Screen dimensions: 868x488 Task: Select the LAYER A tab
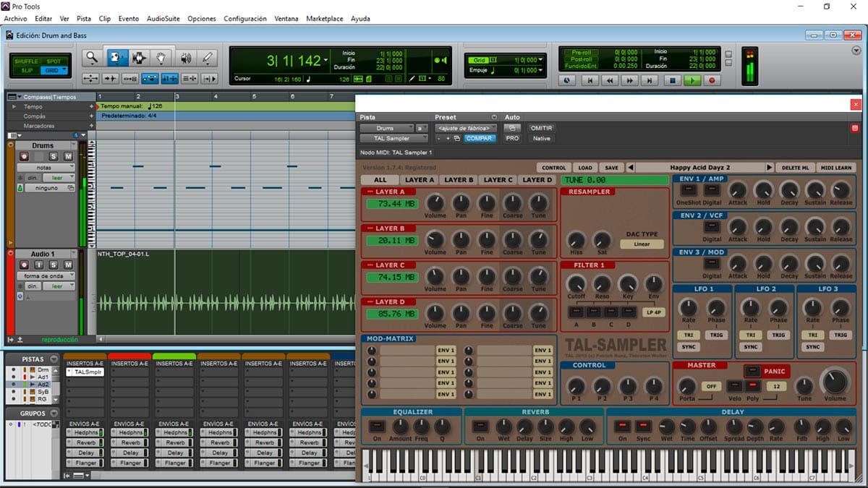[420, 179]
